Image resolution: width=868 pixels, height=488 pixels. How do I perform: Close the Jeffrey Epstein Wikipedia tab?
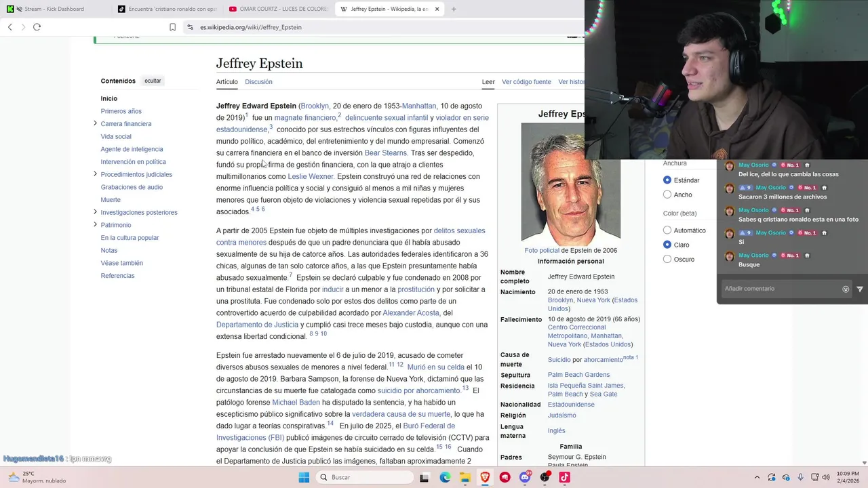(437, 9)
